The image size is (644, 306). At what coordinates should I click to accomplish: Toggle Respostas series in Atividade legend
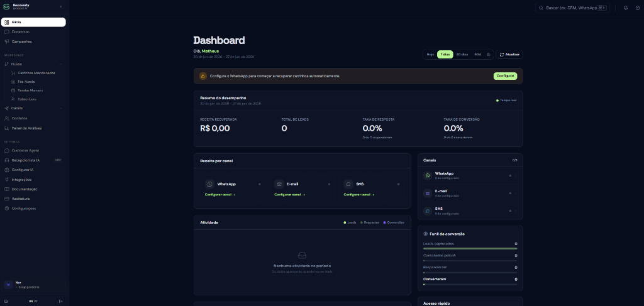tap(370, 222)
